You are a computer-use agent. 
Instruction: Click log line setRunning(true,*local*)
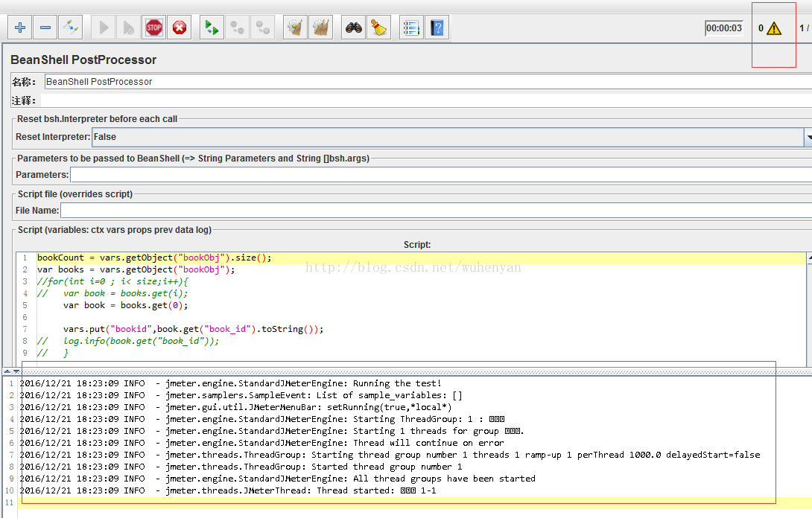[235, 407]
